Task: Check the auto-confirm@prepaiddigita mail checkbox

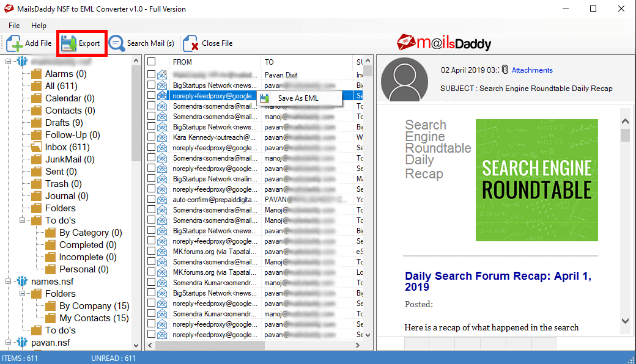Action: coord(151,199)
